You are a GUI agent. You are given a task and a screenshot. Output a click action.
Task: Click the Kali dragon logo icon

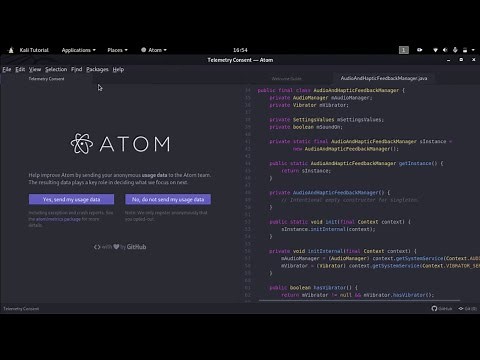[x=11, y=50]
